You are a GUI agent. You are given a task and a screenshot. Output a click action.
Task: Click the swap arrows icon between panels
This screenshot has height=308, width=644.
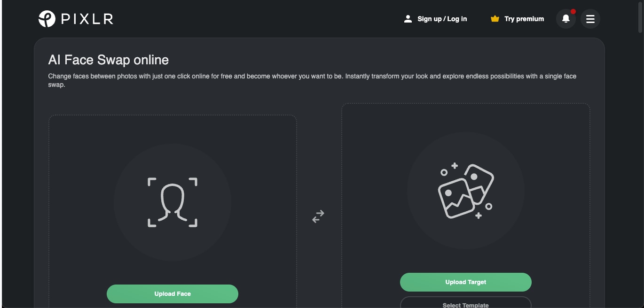[x=318, y=216]
